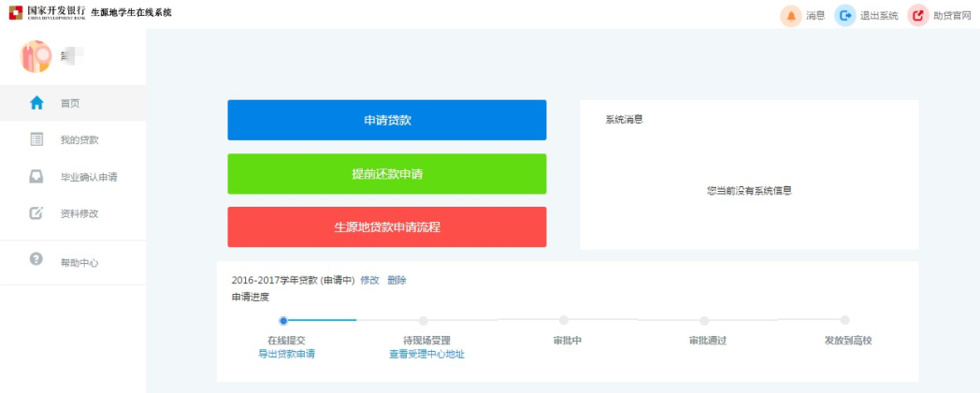Click the 资料修改 edit icon
The width and height of the screenshot is (980, 393).
pos(36,212)
